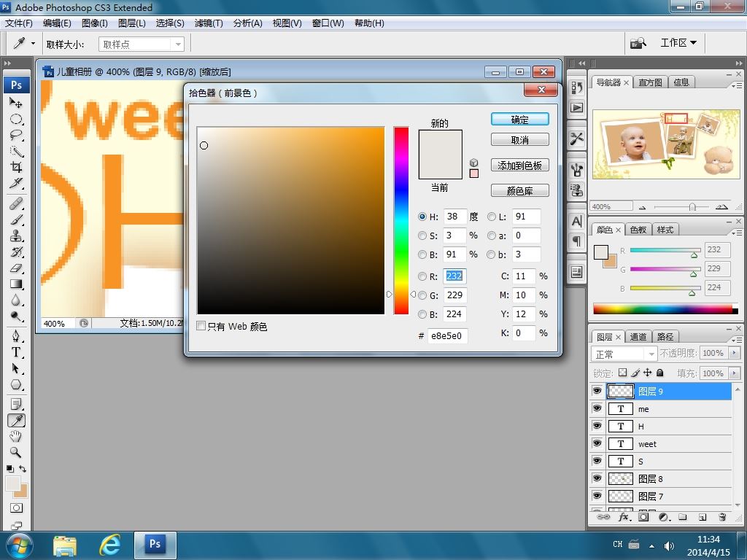Click the large color field in picker

pos(290,220)
